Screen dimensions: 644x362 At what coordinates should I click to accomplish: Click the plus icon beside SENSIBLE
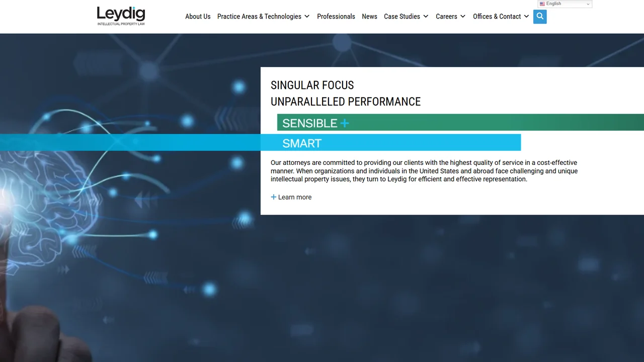[345, 123]
